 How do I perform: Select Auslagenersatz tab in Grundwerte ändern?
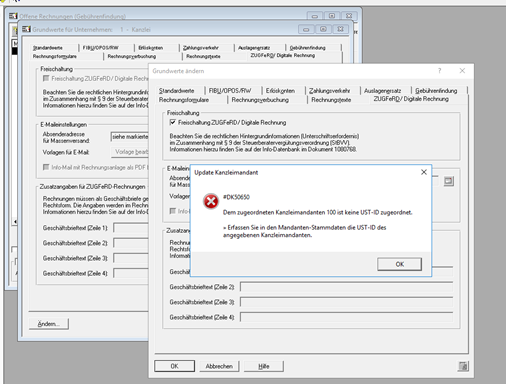(x=383, y=91)
